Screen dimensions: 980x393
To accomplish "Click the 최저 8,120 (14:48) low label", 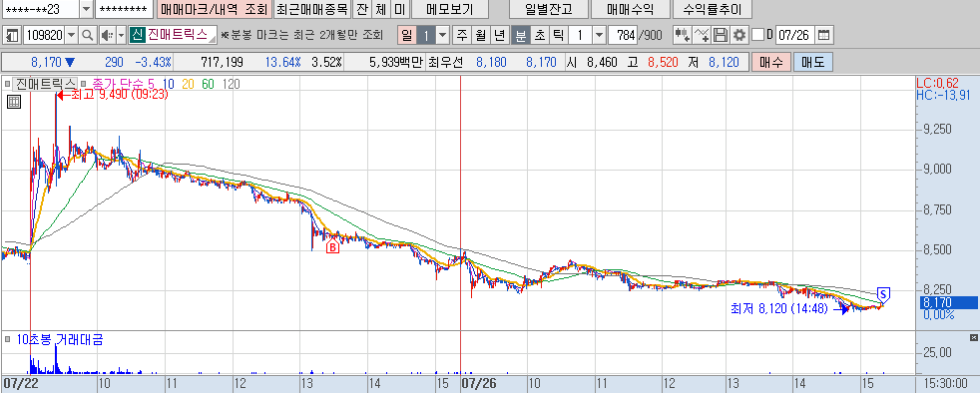I will coord(779,308).
